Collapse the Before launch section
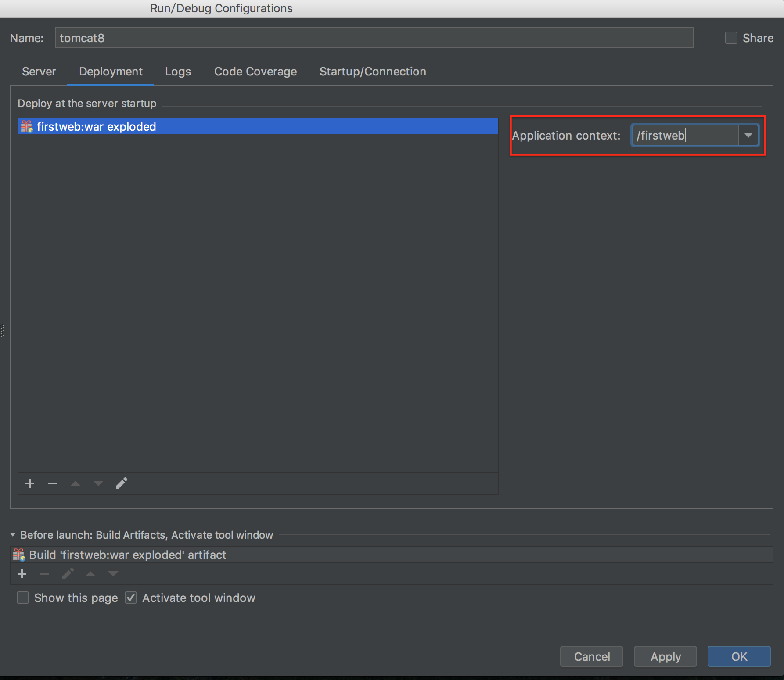This screenshot has height=680, width=784. pos(13,535)
